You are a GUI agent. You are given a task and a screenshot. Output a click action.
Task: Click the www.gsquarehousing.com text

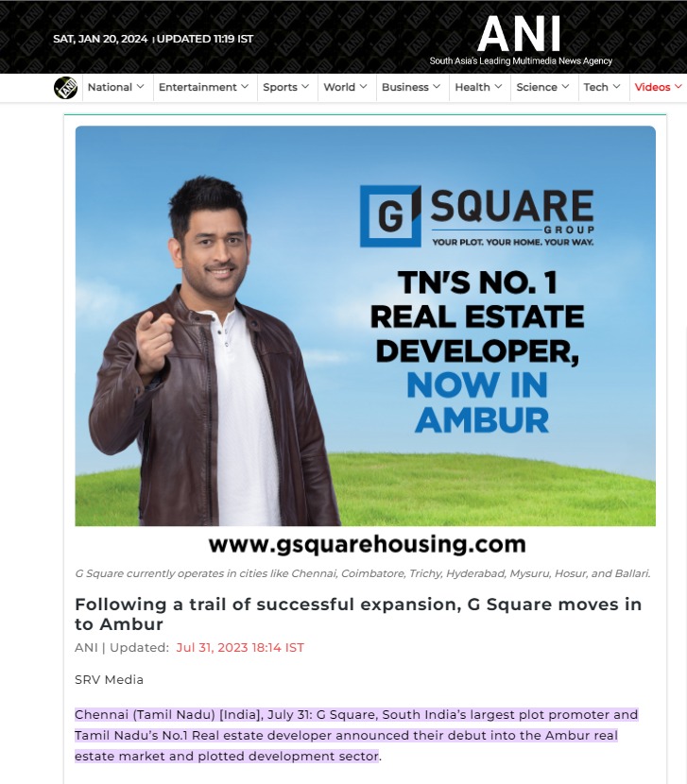368,544
